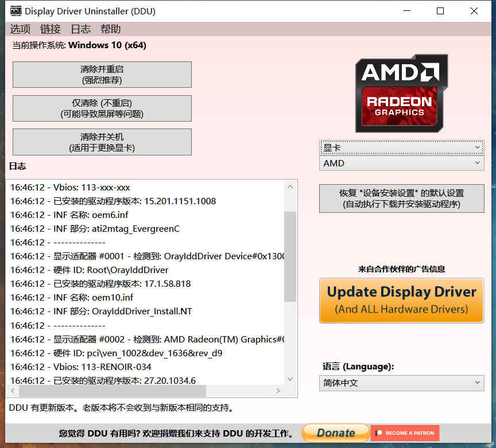Click 清除并重启 (强烈推荐) button
The width and height of the screenshot is (496, 448).
coord(102,75)
